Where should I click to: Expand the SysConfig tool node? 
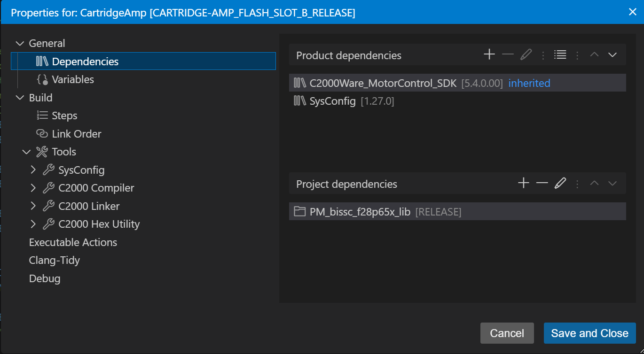[33, 169]
